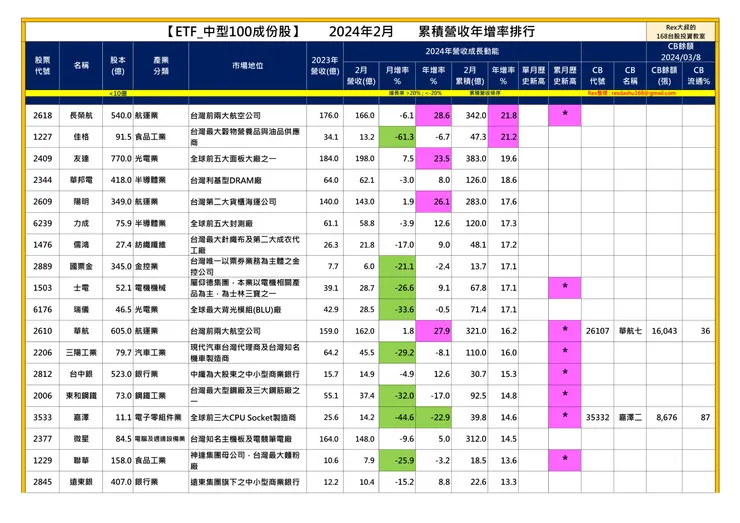740x523 pixels.
Task: Click the 月增率% column header
Action: pyautogui.click(x=397, y=76)
